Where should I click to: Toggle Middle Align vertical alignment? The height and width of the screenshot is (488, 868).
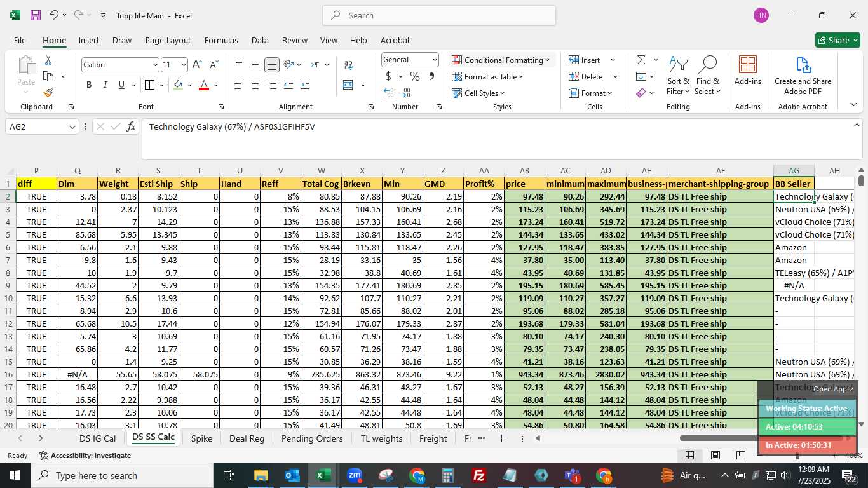click(255, 64)
